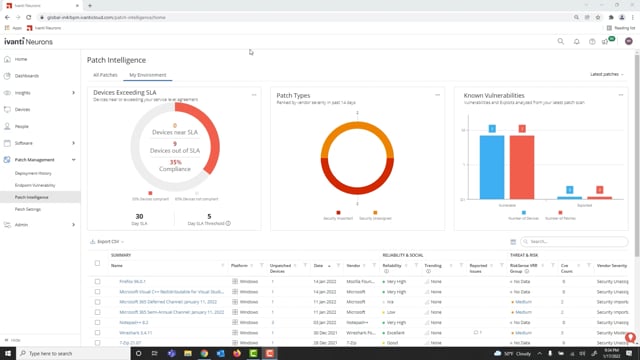Check the Notepad++ 8.2 row

(x=97, y=322)
